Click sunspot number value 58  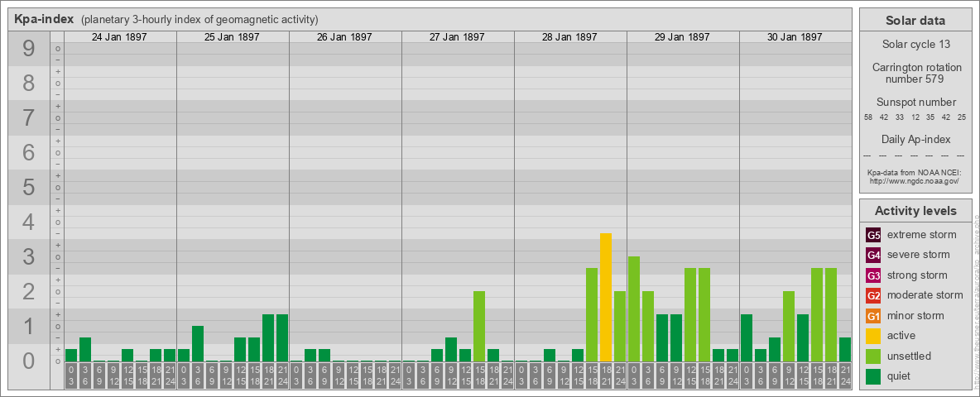(x=868, y=117)
